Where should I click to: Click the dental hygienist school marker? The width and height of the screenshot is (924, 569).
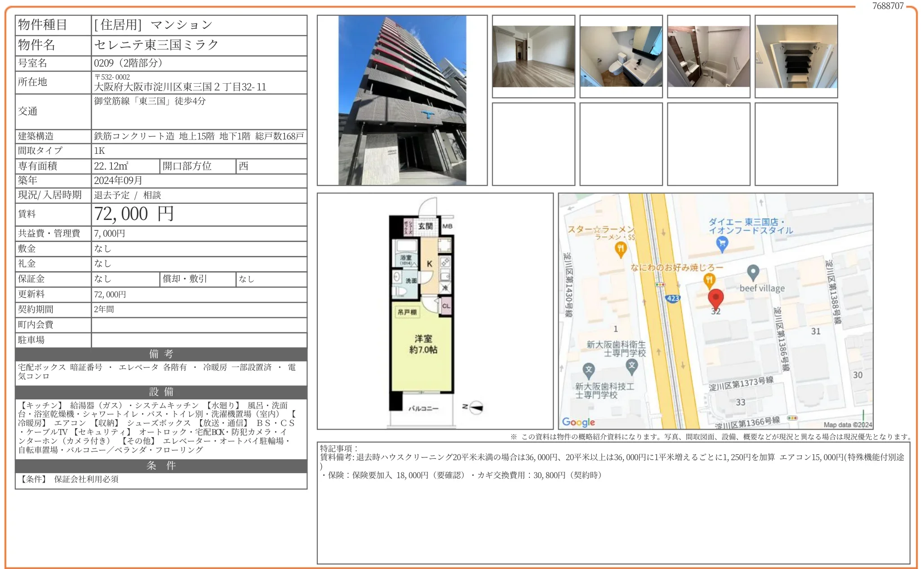632,365
